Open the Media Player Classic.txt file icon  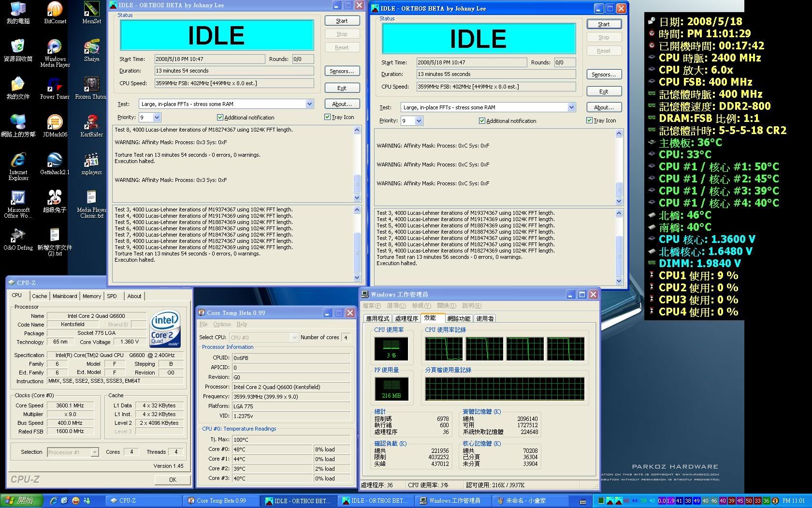tap(91, 204)
